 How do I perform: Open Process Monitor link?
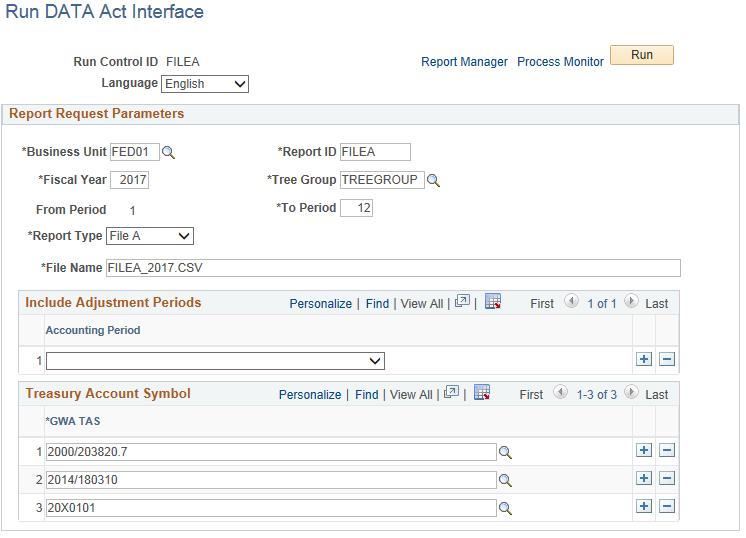tap(560, 62)
